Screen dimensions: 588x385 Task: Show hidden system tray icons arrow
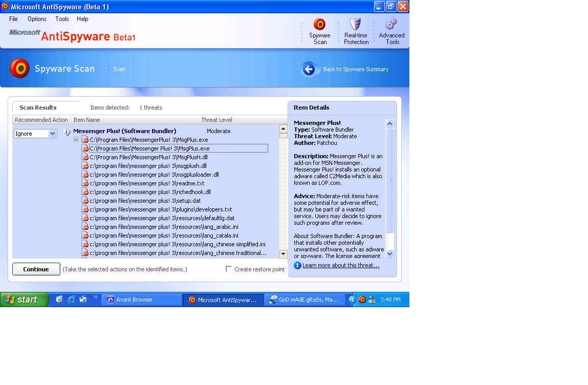click(352, 300)
